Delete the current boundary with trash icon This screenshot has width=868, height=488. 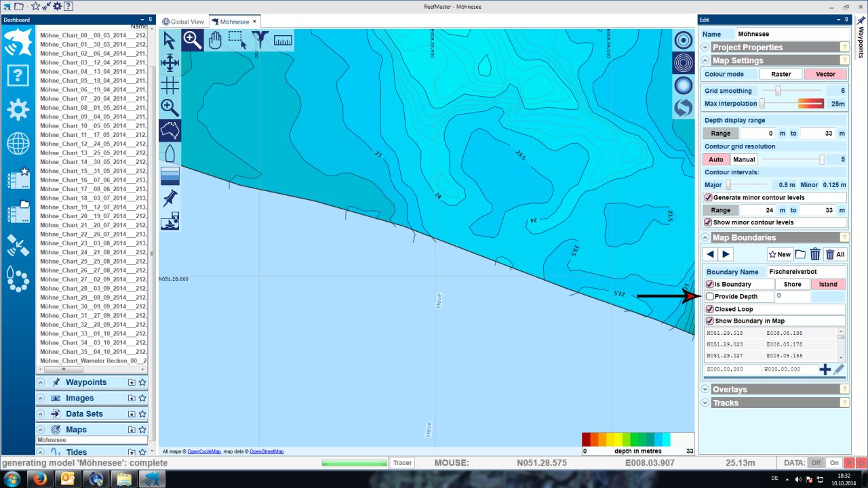815,254
